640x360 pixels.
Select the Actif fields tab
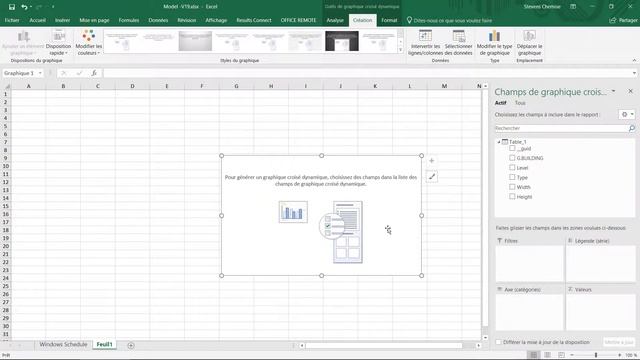point(500,103)
